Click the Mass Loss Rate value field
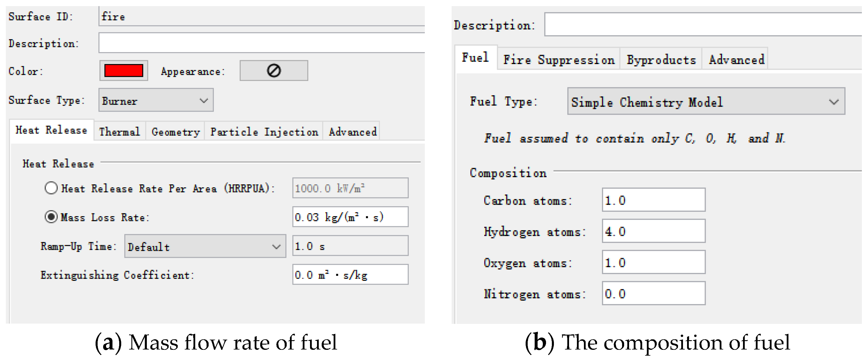The width and height of the screenshot is (868, 360). click(x=350, y=217)
